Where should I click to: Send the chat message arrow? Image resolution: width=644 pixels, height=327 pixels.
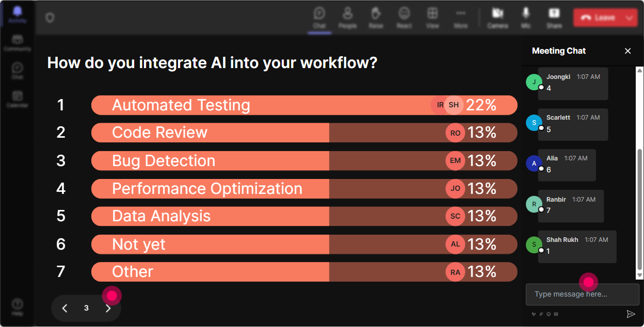631,314
